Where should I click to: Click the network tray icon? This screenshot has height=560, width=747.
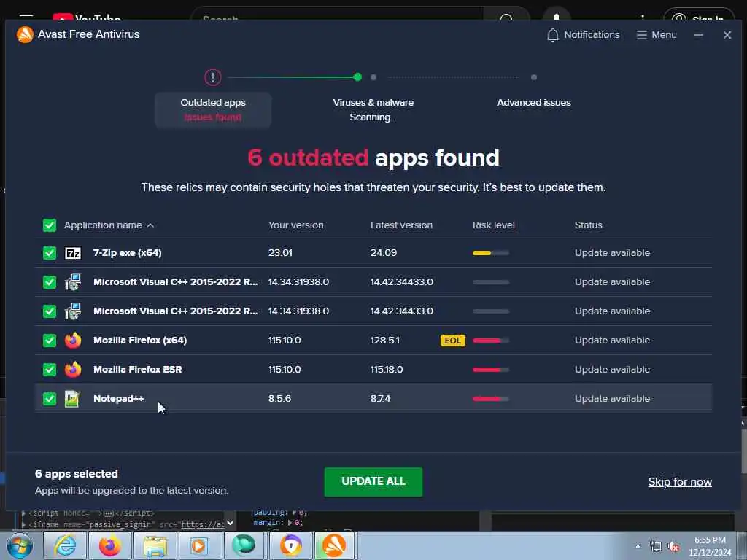click(x=656, y=547)
